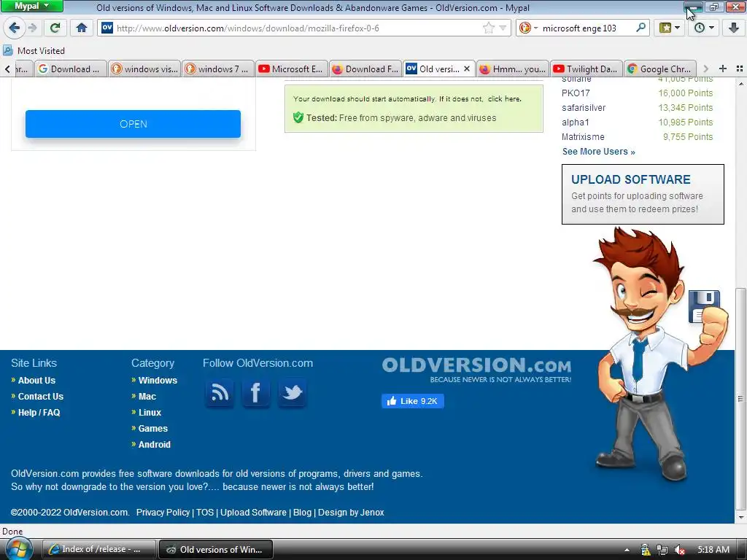Show downloads with the down arrow
The width and height of the screenshot is (747, 560).
click(734, 28)
